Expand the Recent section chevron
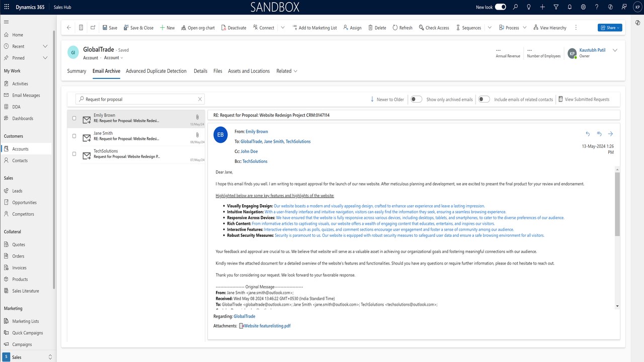Screen dimensions: 644x362 (45, 46)
